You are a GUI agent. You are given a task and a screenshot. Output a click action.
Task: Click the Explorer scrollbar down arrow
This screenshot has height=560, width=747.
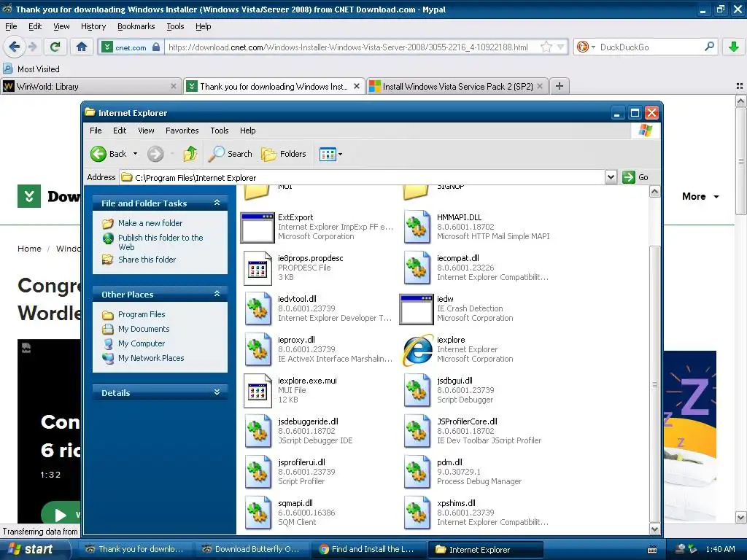tap(654, 529)
